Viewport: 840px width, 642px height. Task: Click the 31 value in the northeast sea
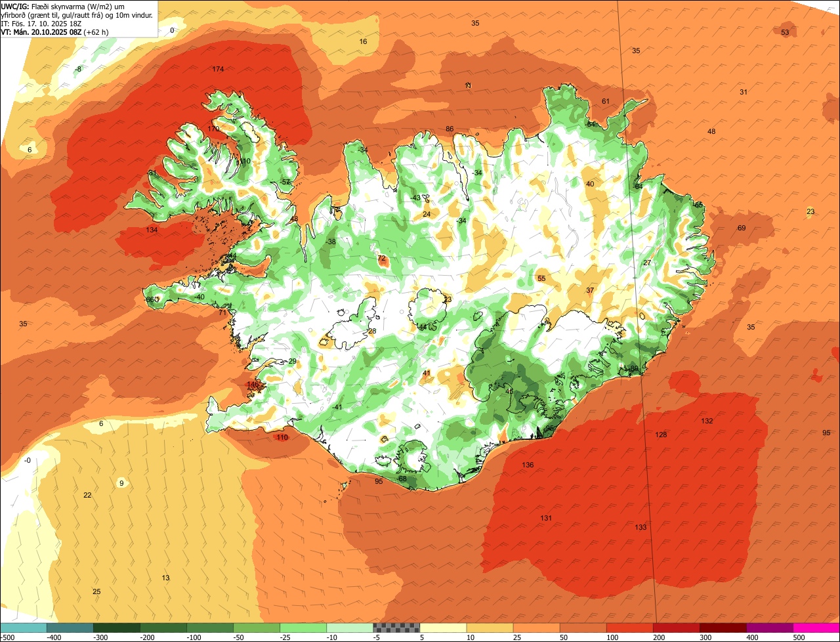(x=744, y=92)
